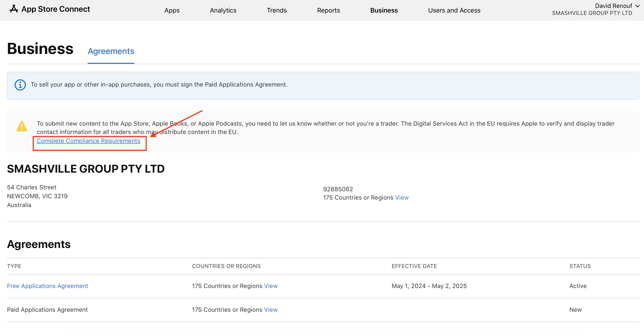Click the Active status value
This screenshot has height=335, width=644.
click(x=578, y=286)
